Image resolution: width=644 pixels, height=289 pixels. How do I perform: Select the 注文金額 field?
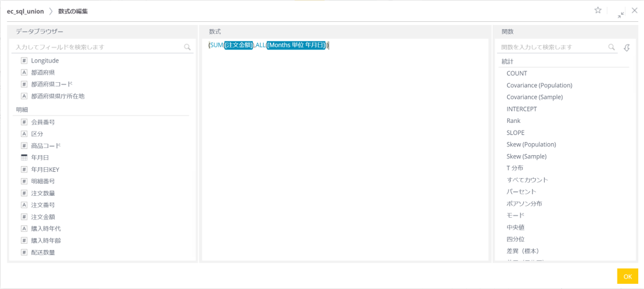[x=43, y=217]
